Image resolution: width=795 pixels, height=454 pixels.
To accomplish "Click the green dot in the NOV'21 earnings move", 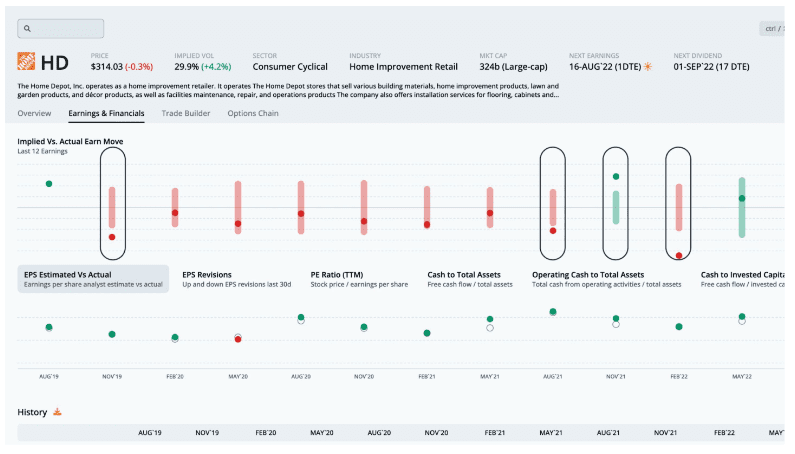I will click(616, 177).
